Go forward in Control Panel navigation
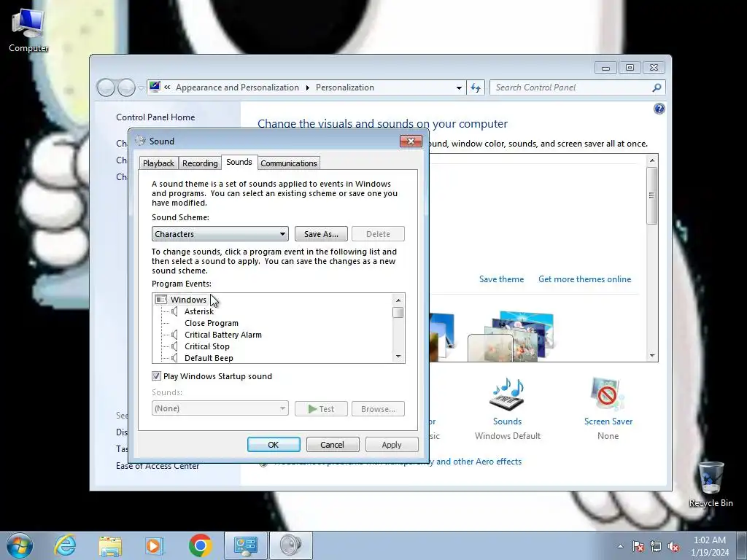The image size is (747, 560). pos(126,87)
